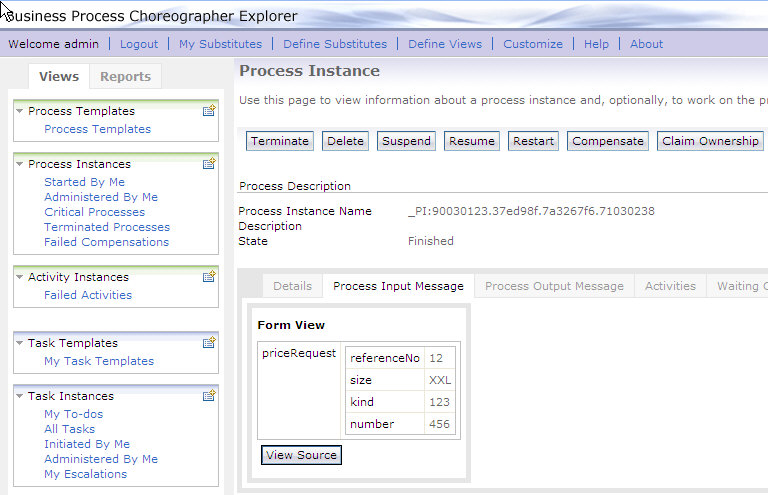Image resolution: width=768 pixels, height=495 pixels.
Task: Open the My Substitutes link
Action: coord(220,44)
